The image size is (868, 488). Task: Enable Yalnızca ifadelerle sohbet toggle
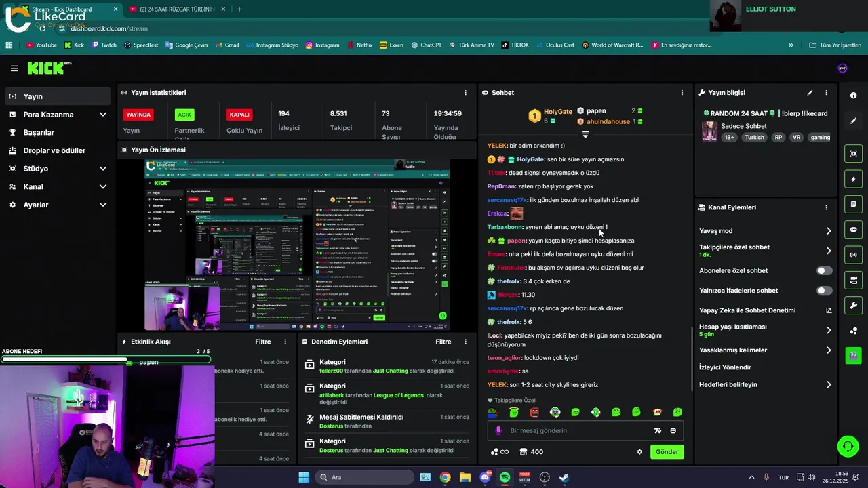[x=824, y=291]
